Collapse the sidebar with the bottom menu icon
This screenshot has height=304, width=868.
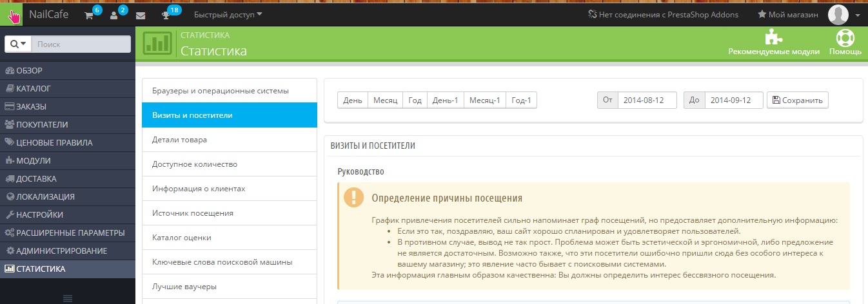pos(67,298)
